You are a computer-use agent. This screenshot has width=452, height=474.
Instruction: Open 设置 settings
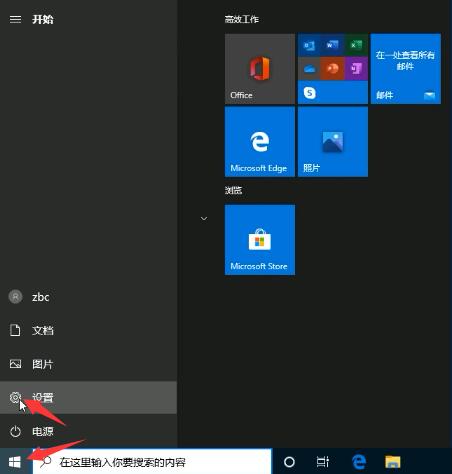click(88, 398)
